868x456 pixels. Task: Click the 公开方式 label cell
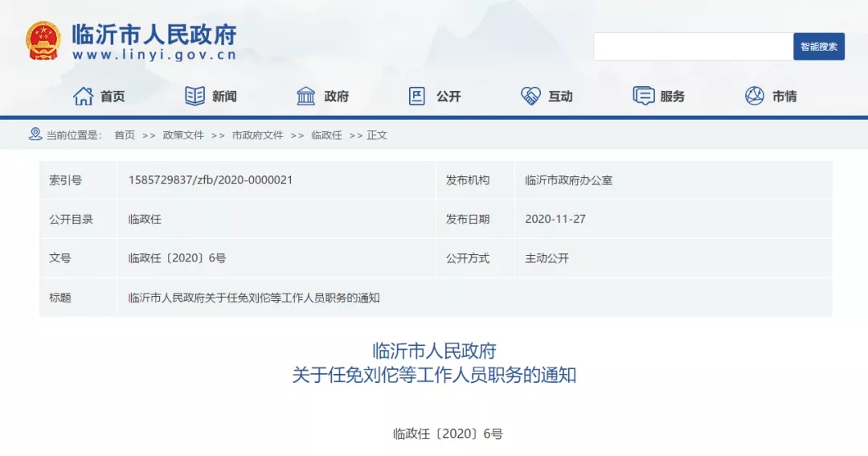tap(475, 258)
